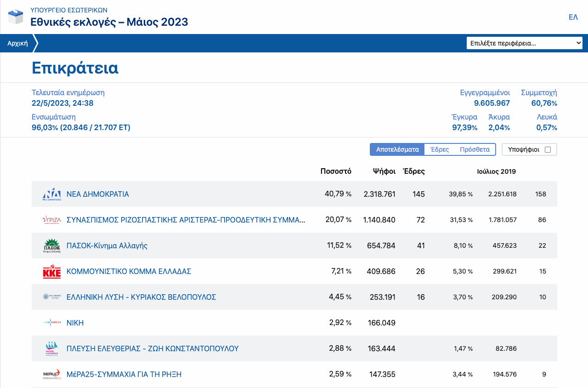Click the 97,39% valid votes value
The image size is (588, 388).
pyautogui.click(x=465, y=127)
